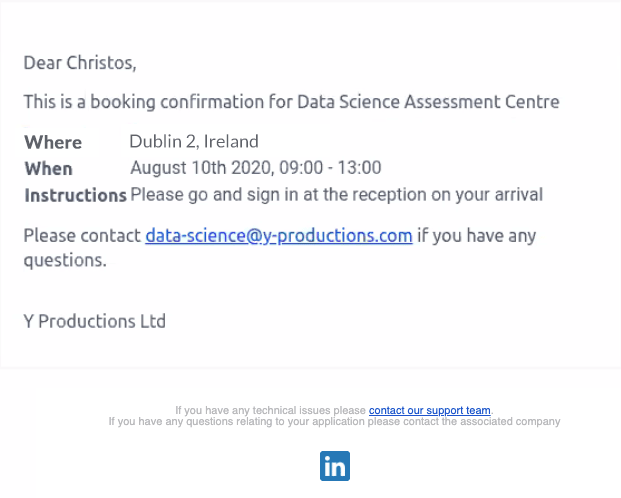Screen dimensions: 621x498
Task: Click the bold 'When' label
Action: pos(49,168)
